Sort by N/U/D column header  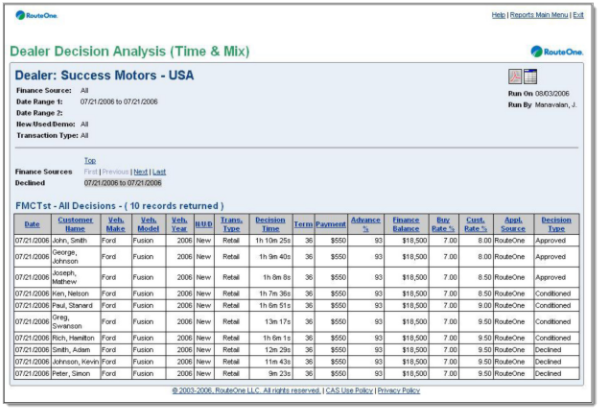pyautogui.click(x=204, y=224)
